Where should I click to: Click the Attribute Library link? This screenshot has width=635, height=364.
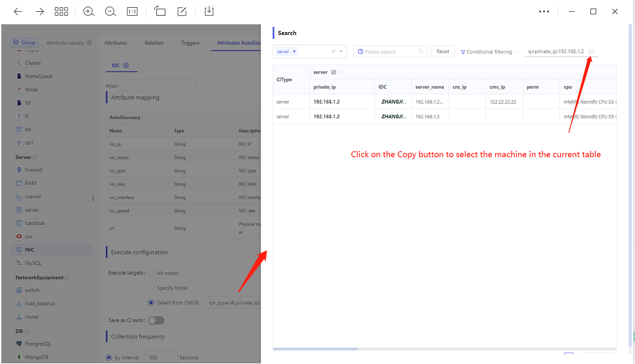tap(65, 43)
